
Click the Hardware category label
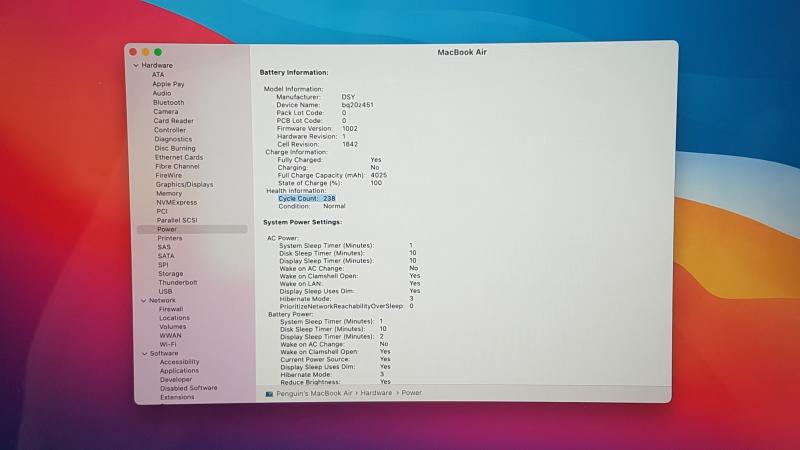[x=157, y=65]
